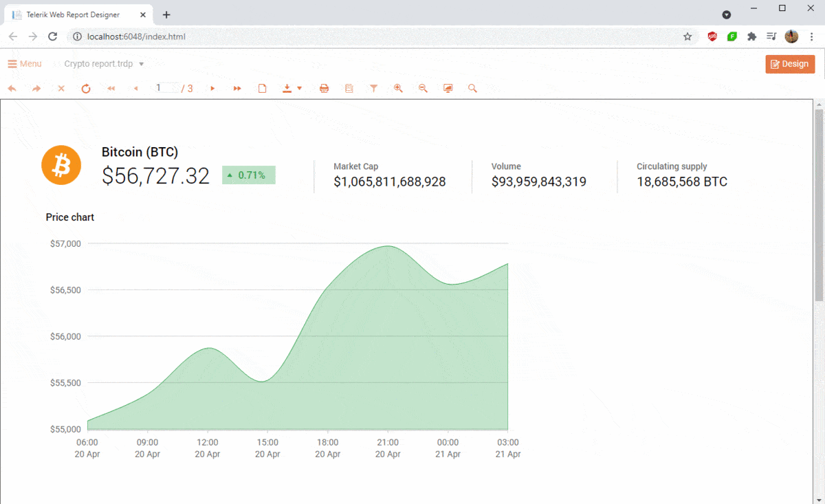
Task: Switch to Design mode
Action: coord(790,64)
